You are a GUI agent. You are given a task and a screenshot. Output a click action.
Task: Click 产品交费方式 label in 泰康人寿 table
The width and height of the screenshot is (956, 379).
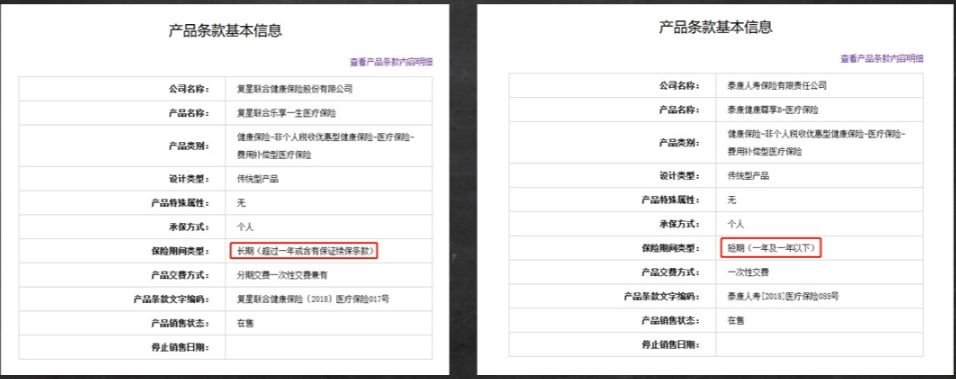(671, 272)
